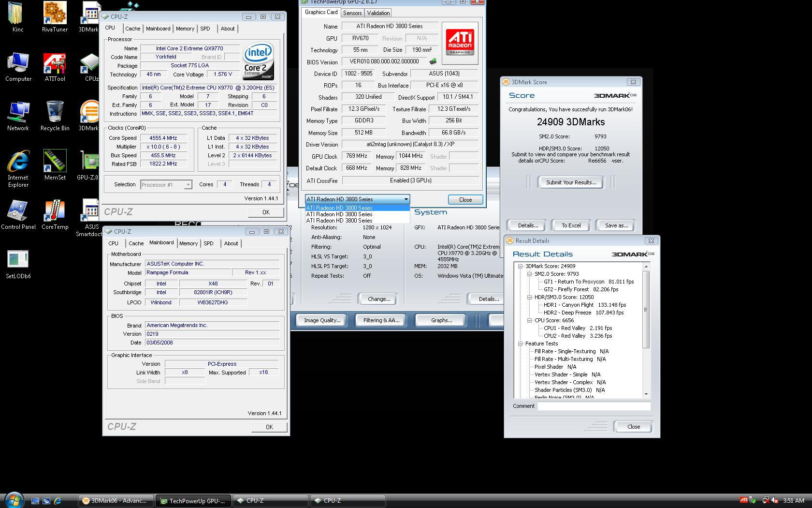Click OK in the lower CPU-Z window

(269, 427)
